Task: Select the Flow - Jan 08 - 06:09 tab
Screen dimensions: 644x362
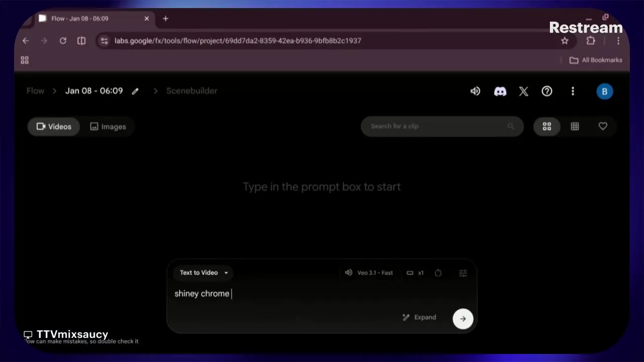Action: (x=94, y=19)
